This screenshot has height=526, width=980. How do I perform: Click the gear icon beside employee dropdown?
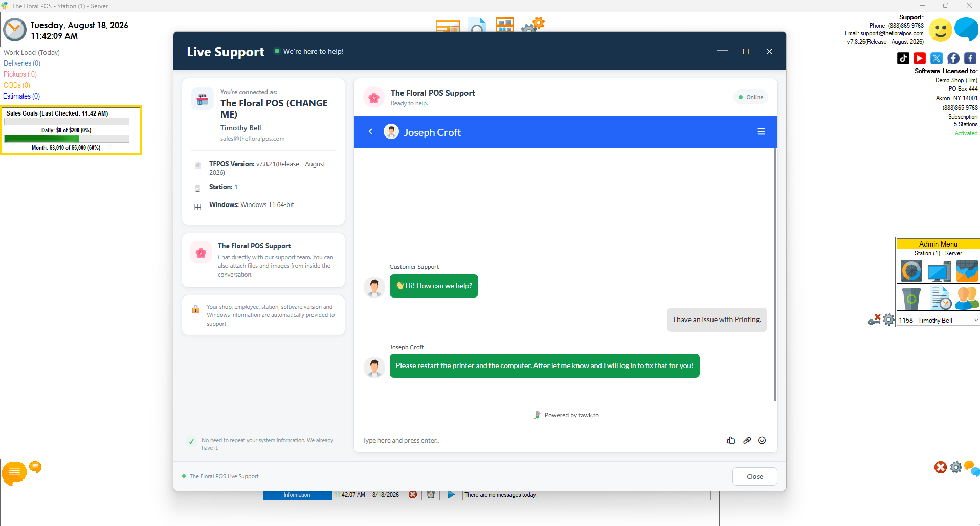(889, 319)
